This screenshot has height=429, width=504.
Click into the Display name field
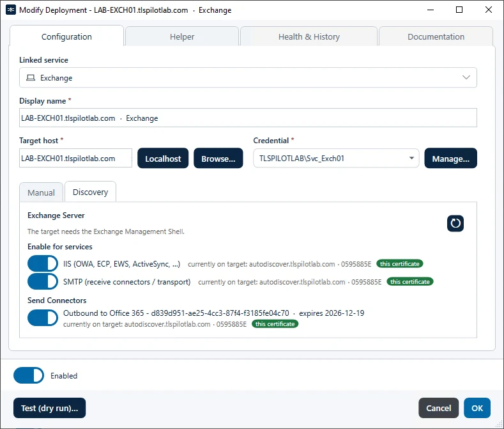click(248, 118)
